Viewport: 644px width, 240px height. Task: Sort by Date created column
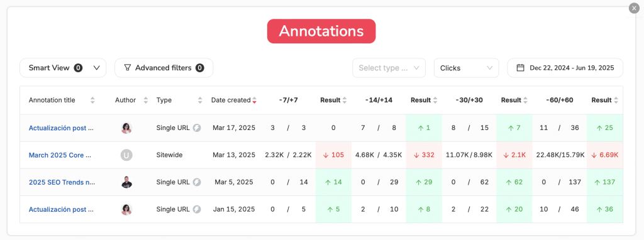click(x=255, y=100)
